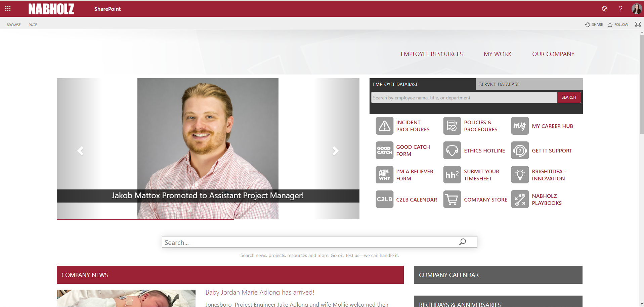Click the BrightIdea lightbulb icon

[x=520, y=175]
